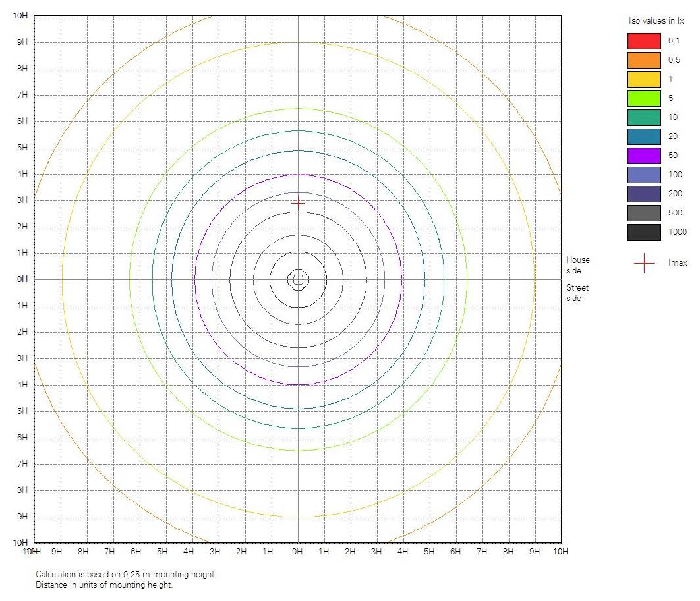Click the yellow 1 lx legend swatch
The image size is (700, 601).
644,80
